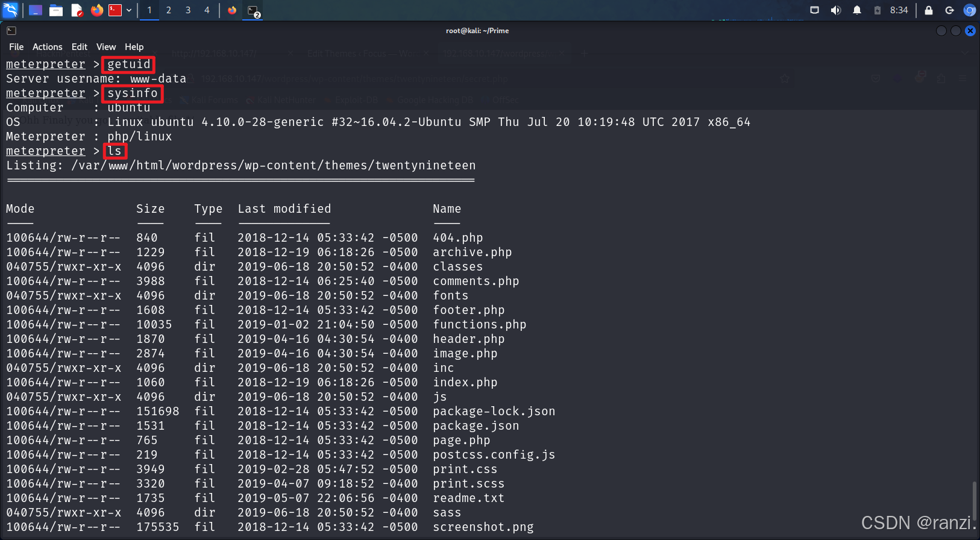Click the inc directory name
This screenshot has width=980, height=540.
click(x=443, y=368)
